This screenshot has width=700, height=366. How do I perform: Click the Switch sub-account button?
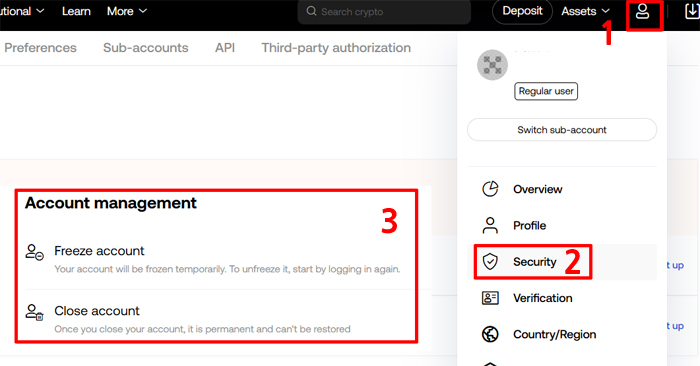point(562,130)
